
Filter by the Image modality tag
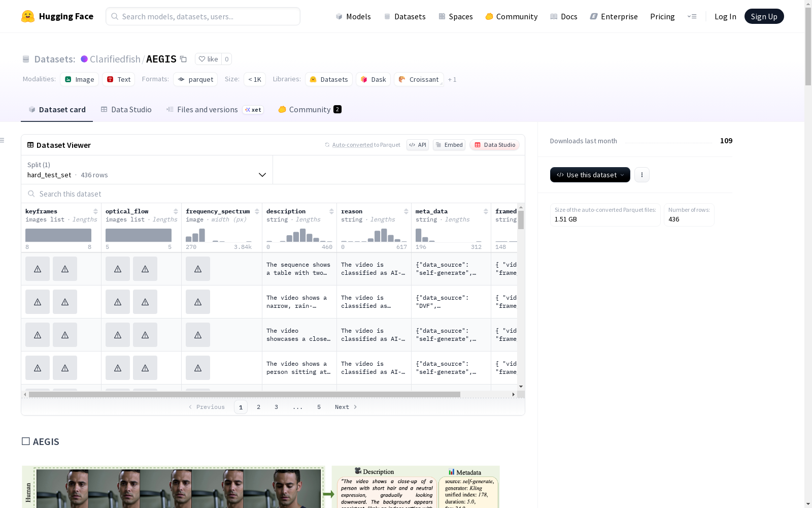coord(80,79)
